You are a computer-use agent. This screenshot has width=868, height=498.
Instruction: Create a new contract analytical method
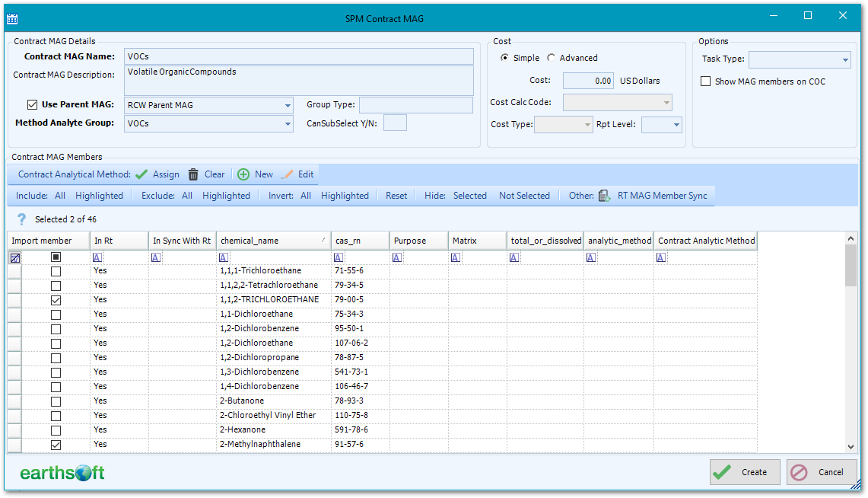[245, 174]
